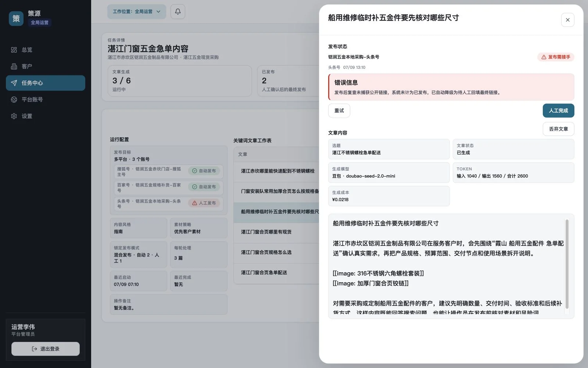
Task: Click the 自动发布 badge for 搜狐号
Action: coord(204,171)
